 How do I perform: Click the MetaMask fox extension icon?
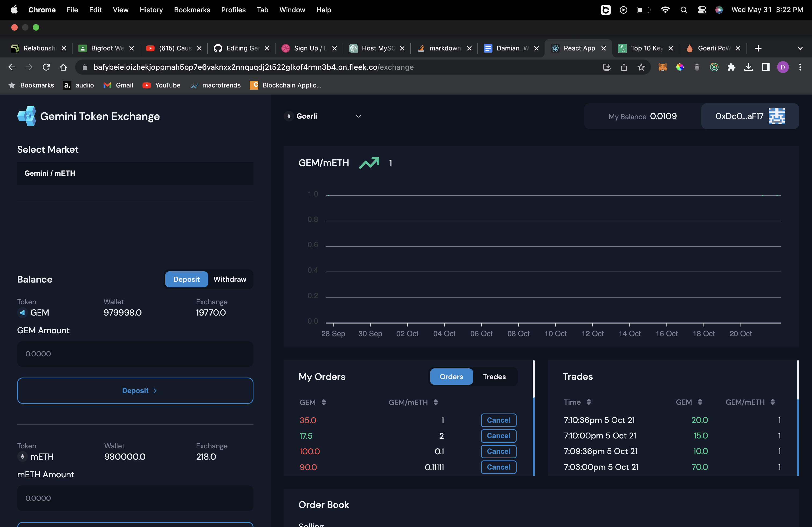[x=662, y=67]
